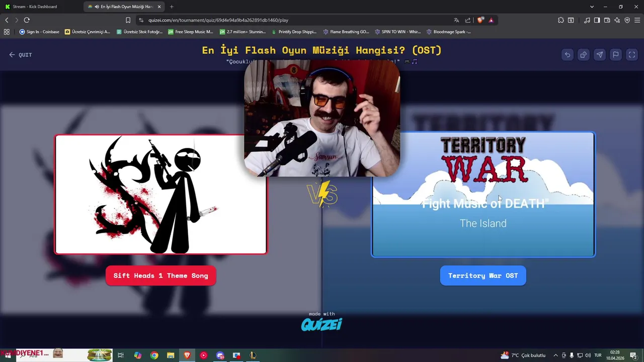Open the clock showing 02:28
The height and width of the screenshot is (362, 644).
(x=615, y=355)
